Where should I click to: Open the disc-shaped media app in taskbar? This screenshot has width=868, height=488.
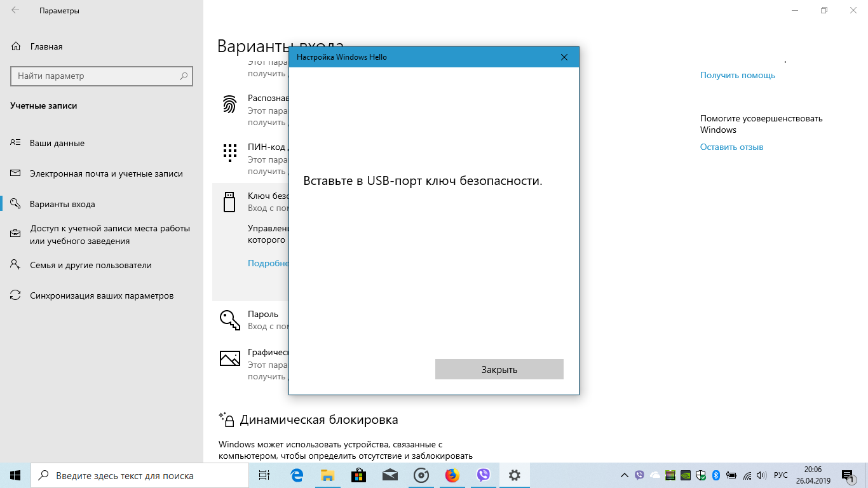click(x=421, y=475)
